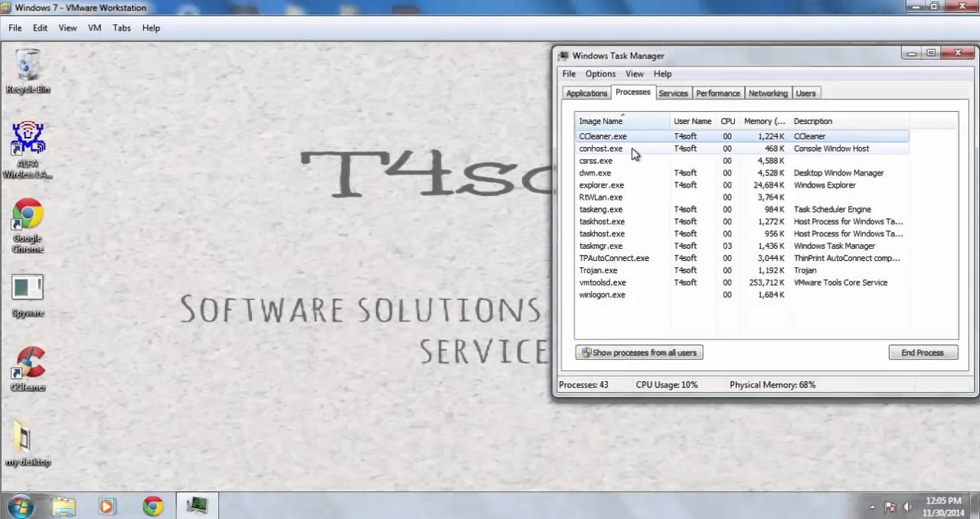Open the Recycle Bin desktop icon
Image resolution: width=980 pixels, height=519 pixels.
click(x=28, y=70)
